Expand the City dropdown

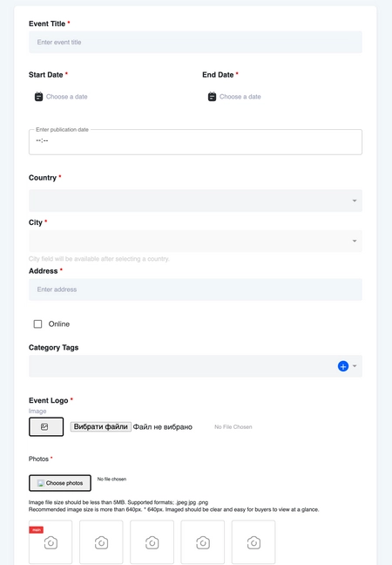195,241
